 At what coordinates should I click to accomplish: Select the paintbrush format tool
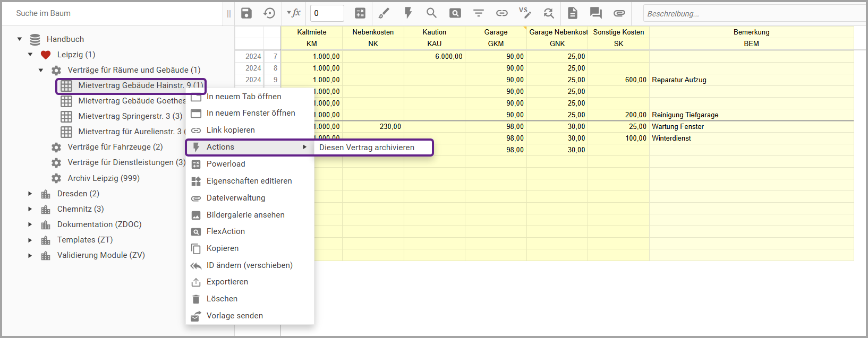[x=384, y=13]
